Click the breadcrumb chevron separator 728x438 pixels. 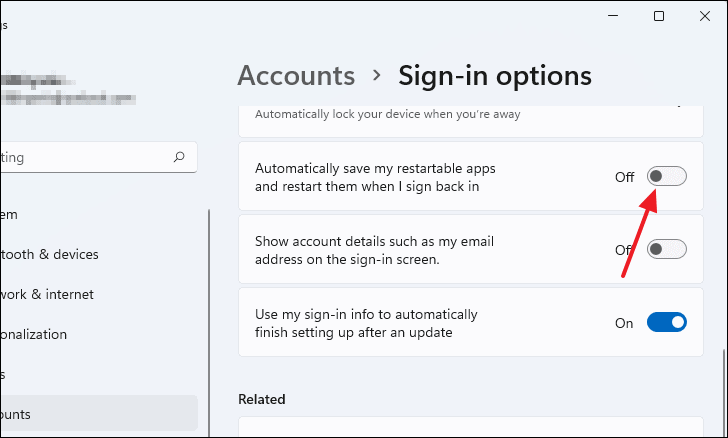pyautogui.click(x=376, y=75)
